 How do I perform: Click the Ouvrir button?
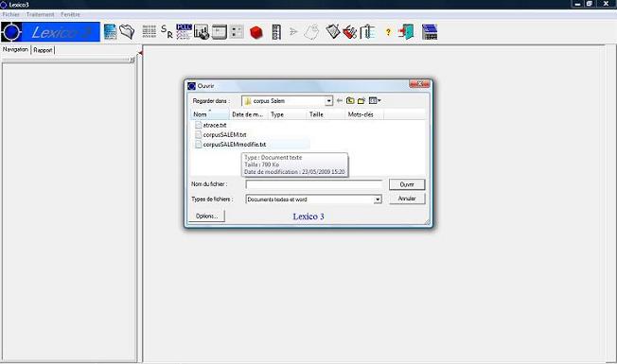(407, 184)
